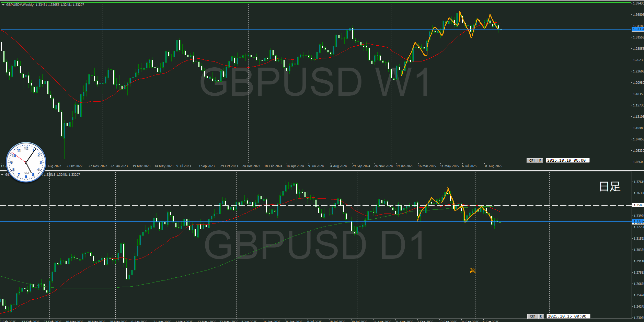
Task: Select the blue current price tag on daily chart
Action: (638, 221)
